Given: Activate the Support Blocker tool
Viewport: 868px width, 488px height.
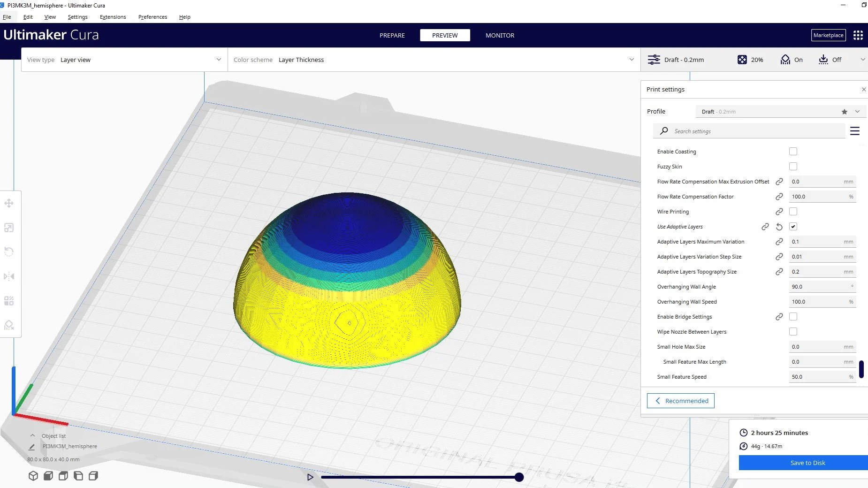Looking at the screenshot, I should pyautogui.click(x=8, y=325).
